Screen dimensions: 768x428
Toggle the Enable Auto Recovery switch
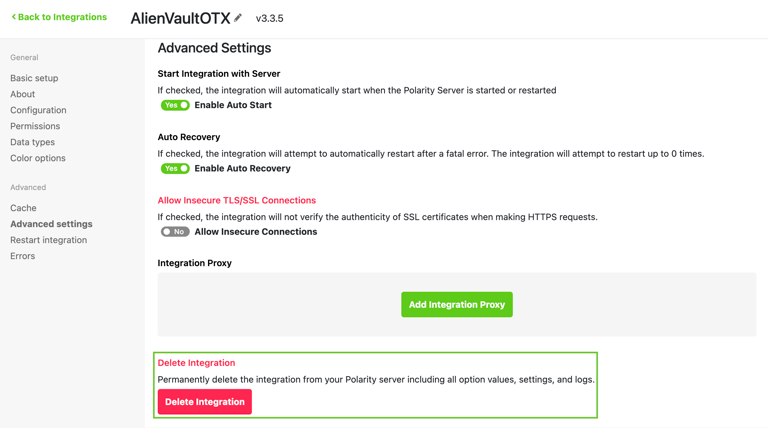[175, 168]
